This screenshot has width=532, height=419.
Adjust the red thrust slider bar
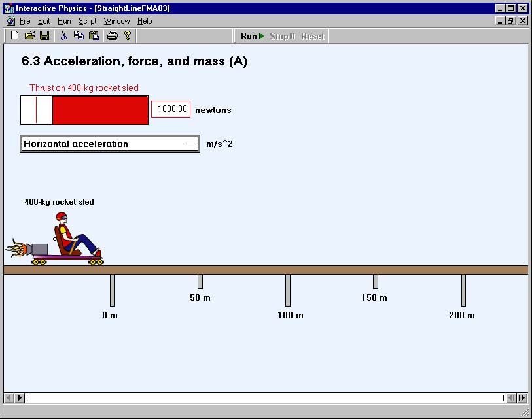(x=84, y=110)
